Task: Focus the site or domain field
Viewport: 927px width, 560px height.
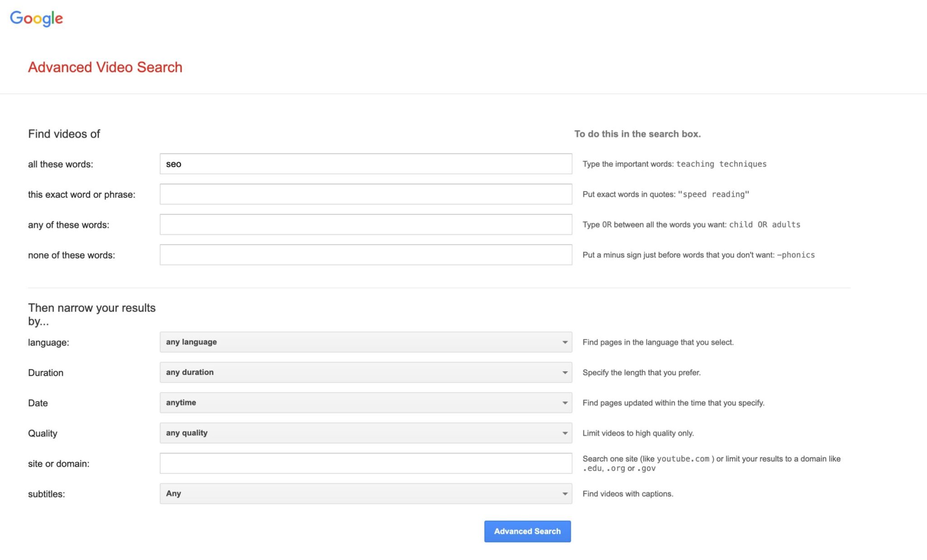Action: [x=366, y=464]
